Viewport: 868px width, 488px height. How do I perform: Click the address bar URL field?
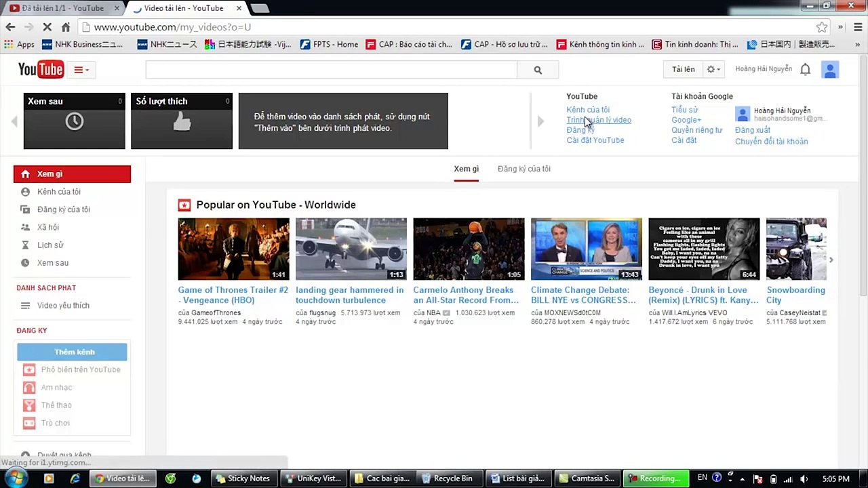coord(448,27)
